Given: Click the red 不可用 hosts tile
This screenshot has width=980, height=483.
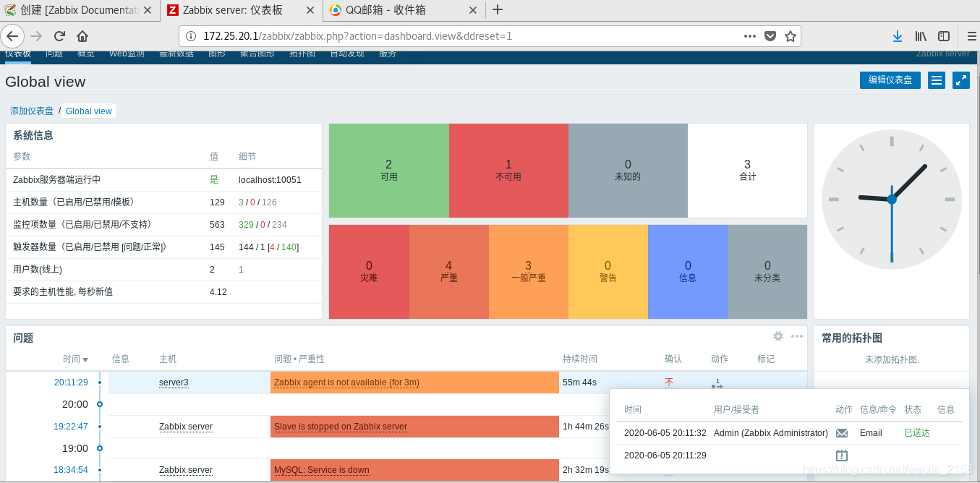Looking at the screenshot, I should tap(508, 171).
